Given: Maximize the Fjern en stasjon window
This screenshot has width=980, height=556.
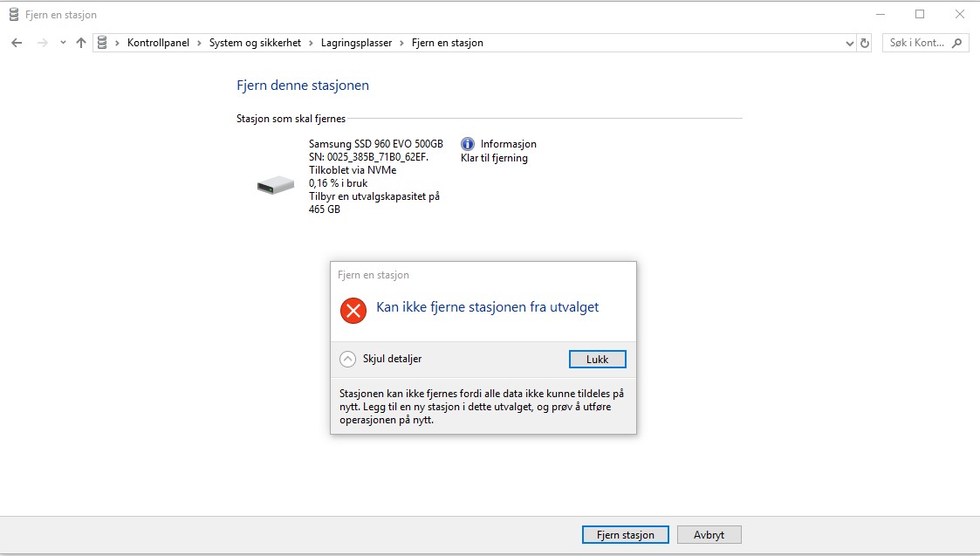Looking at the screenshot, I should coord(920,14).
